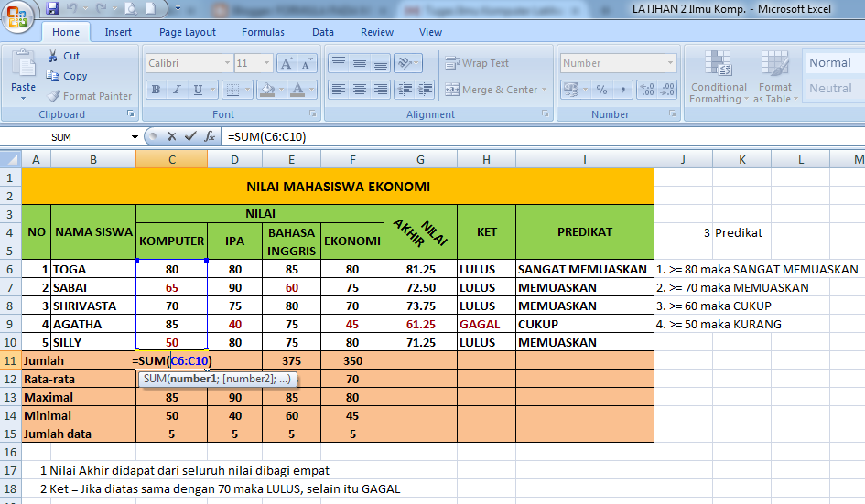Open the Formulas tab

pyautogui.click(x=263, y=32)
